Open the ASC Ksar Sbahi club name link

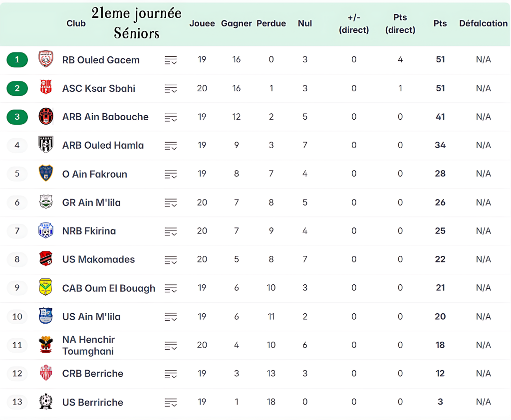tap(99, 88)
